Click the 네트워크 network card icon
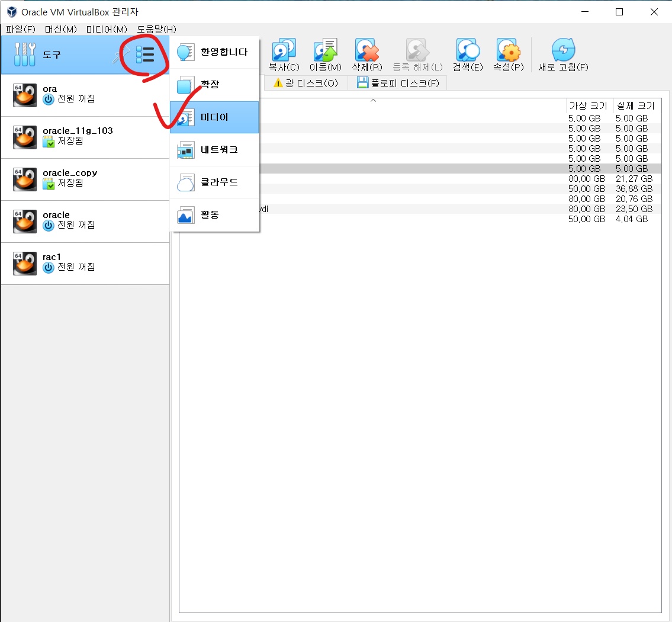Viewport: 672px width, 622px height. [x=185, y=150]
